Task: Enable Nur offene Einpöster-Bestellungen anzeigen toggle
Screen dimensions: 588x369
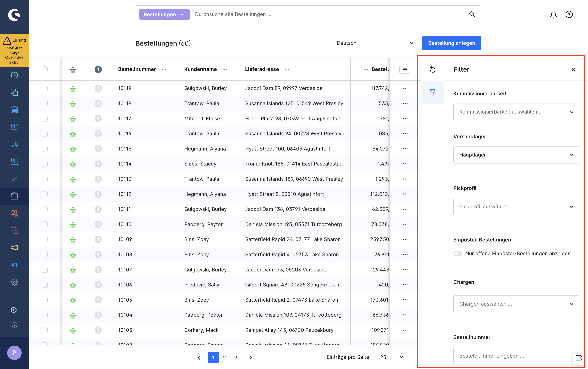Action: (x=458, y=254)
